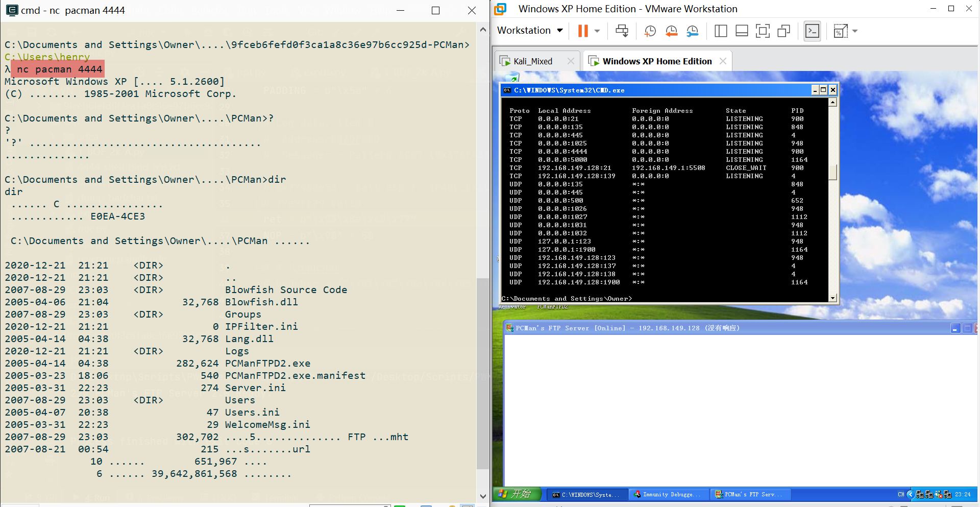Screen dimensions: 980x507
Task: Expand the stretch display options arrow
Action: 855,31
